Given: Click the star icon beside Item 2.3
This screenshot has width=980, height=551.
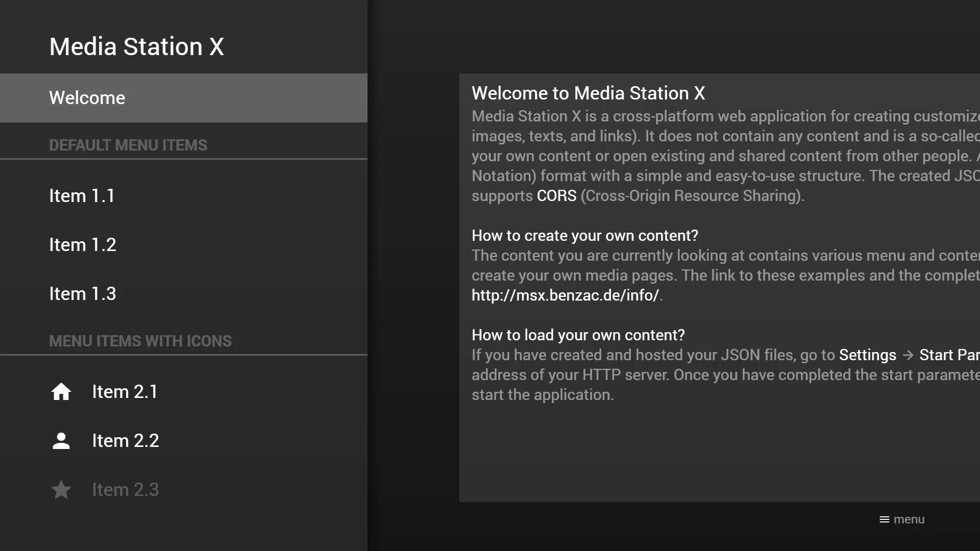Looking at the screenshot, I should point(61,489).
